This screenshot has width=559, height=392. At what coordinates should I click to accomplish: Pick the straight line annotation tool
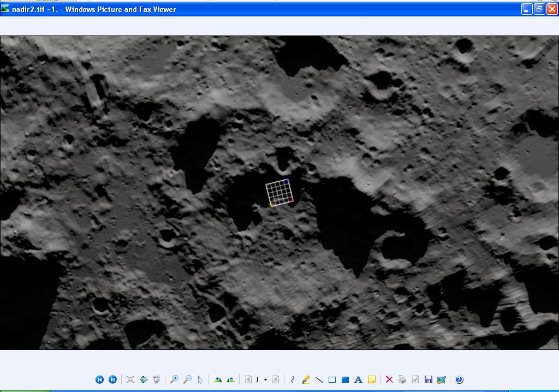(x=319, y=379)
